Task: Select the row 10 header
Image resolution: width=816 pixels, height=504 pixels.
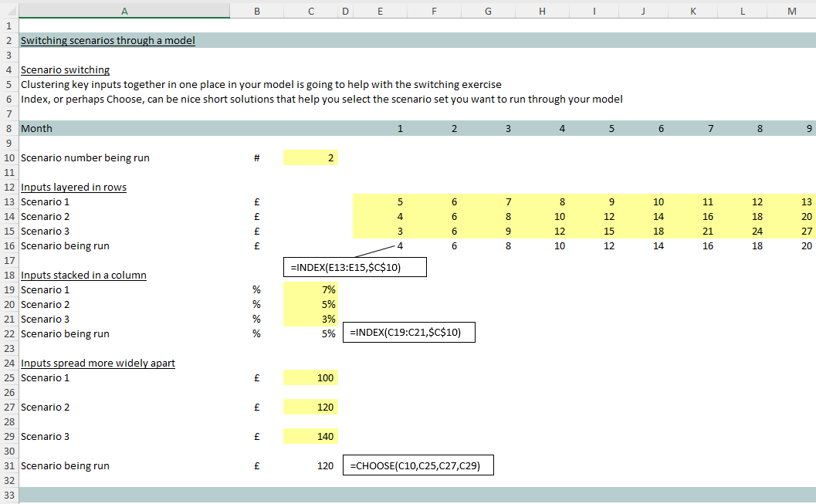Action: (x=8, y=158)
